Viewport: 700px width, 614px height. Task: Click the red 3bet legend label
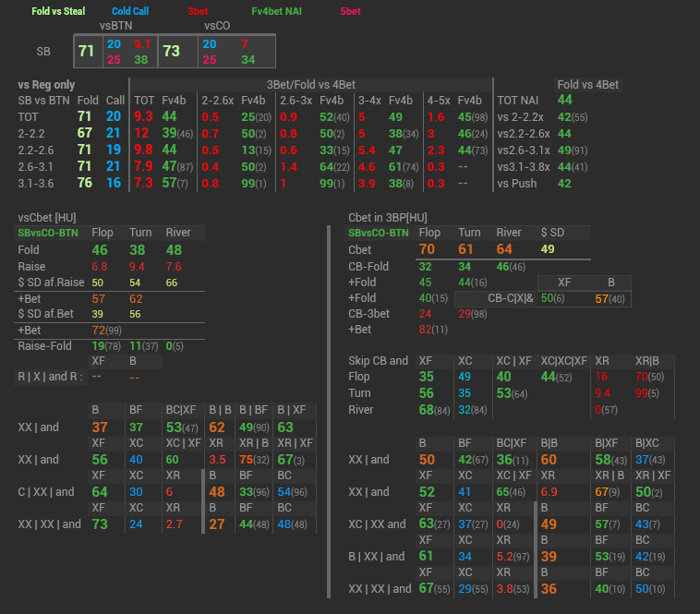198,12
